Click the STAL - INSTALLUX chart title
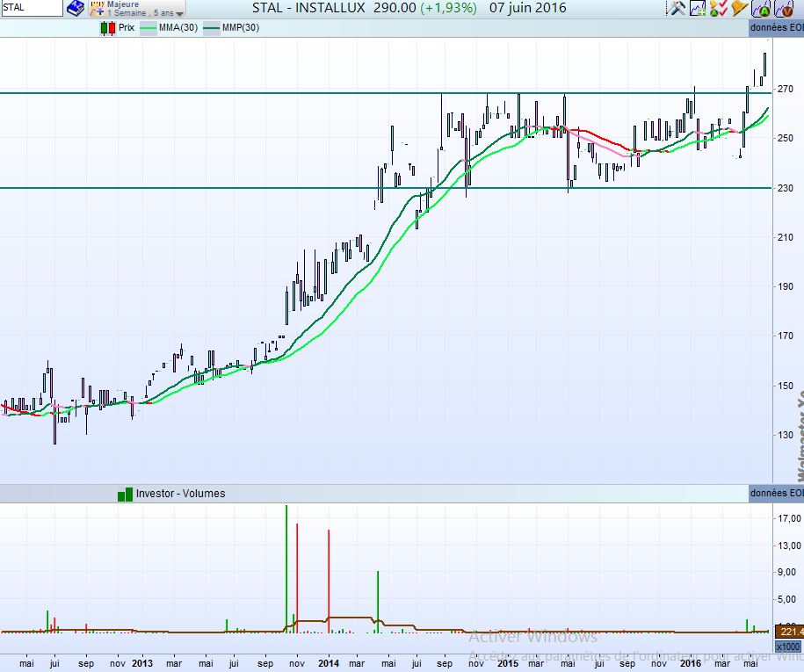Image resolution: width=804 pixels, height=672 pixels. (x=308, y=8)
